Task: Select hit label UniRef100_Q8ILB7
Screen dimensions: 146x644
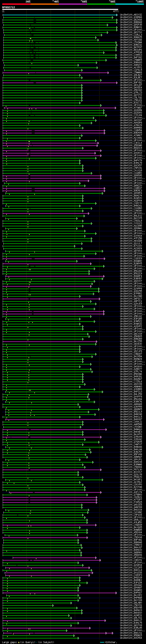Action: 131,85
